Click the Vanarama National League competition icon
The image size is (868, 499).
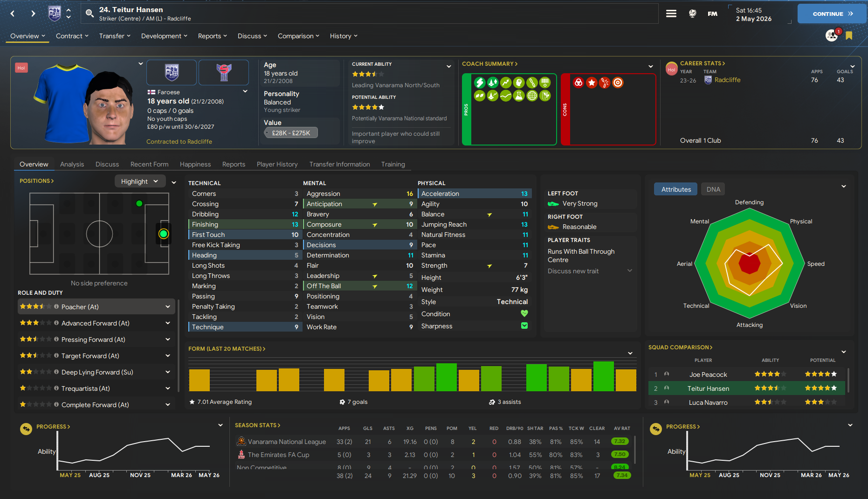(241, 441)
